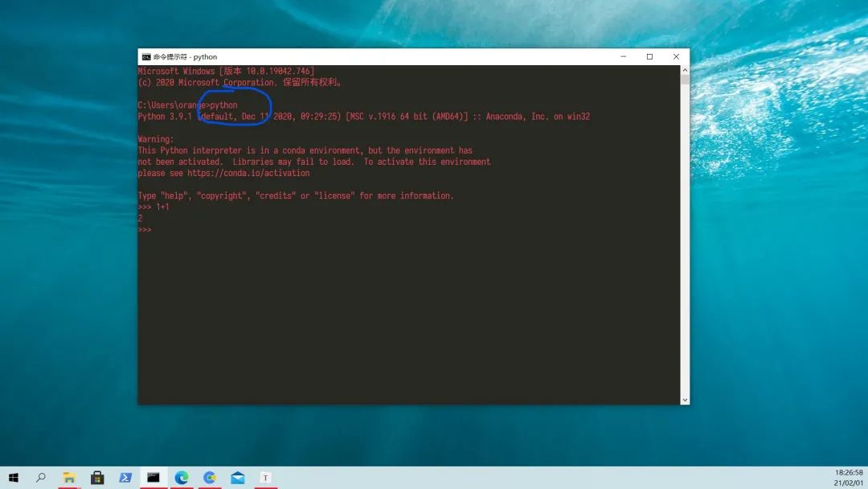Open taskbar search magnifier
This screenshot has height=489, width=868.
click(x=41, y=478)
